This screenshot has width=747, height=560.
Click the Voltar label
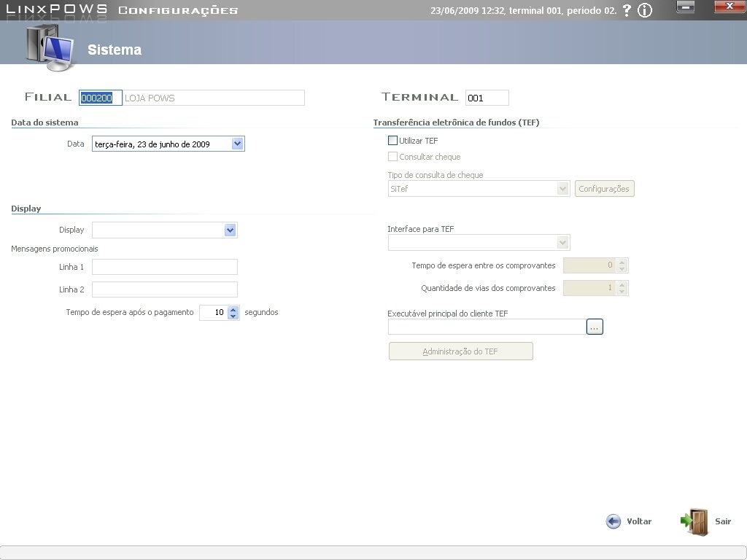tap(639, 521)
